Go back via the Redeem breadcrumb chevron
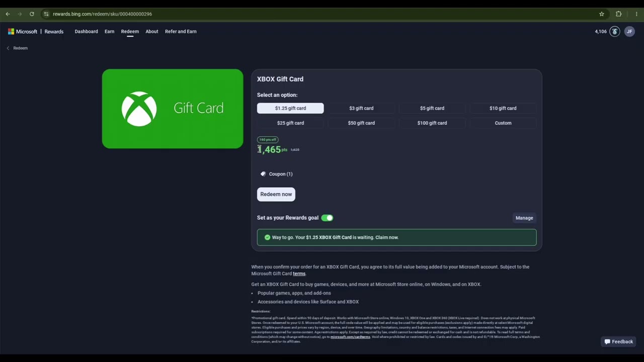This screenshot has width=644, height=362. point(8,48)
